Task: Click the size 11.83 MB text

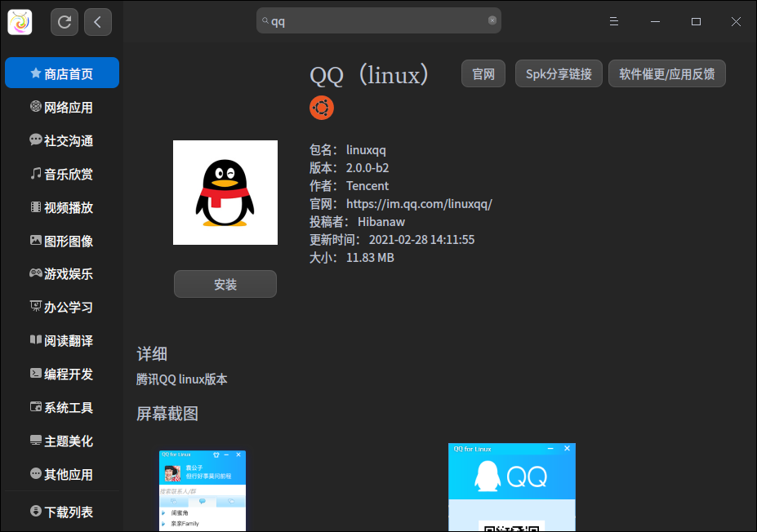Action: tap(370, 258)
